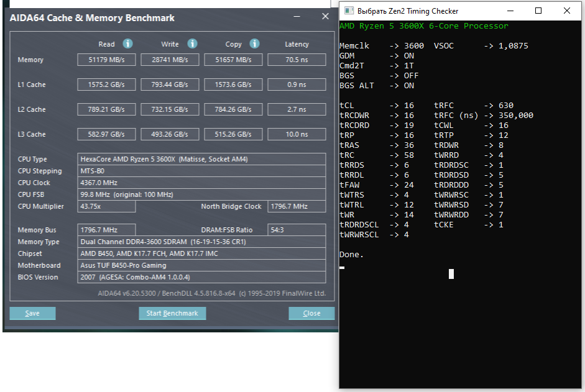Select L1 Cache Copy 1573.6 GB/s
The image size is (585, 392).
pyautogui.click(x=233, y=84)
